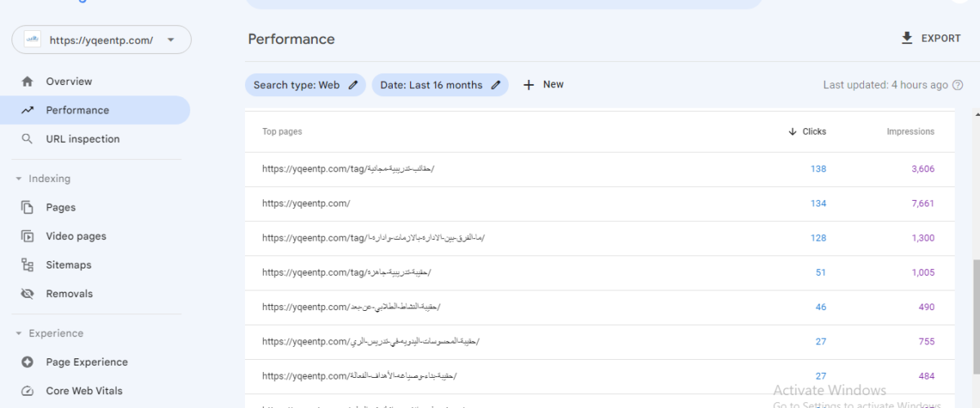Click the Page Experience plus-circle icon
The width and height of the screenshot is (980, 408).
point(28,362)
